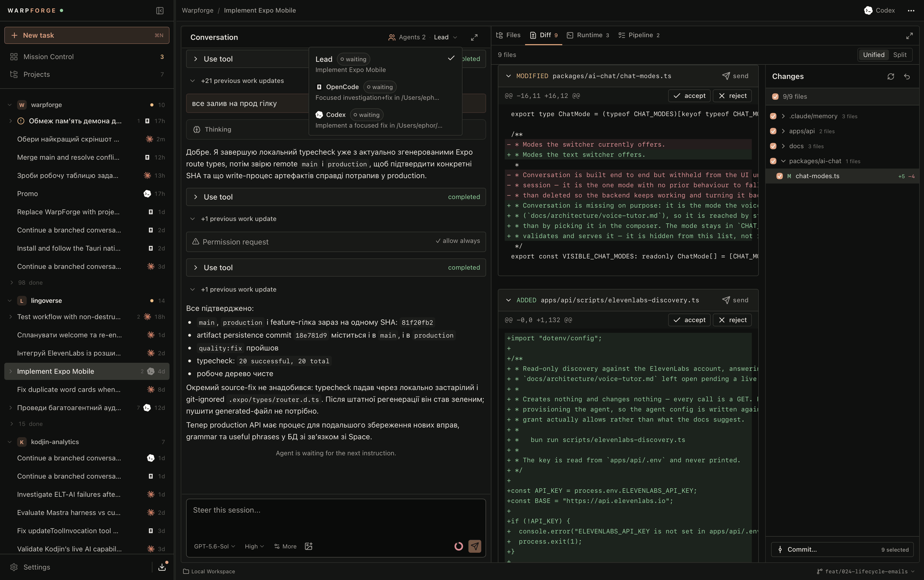Uncheck the docs folder checkbox
The width and height of the screenshot is (924, 580).
tap(773, 146)
